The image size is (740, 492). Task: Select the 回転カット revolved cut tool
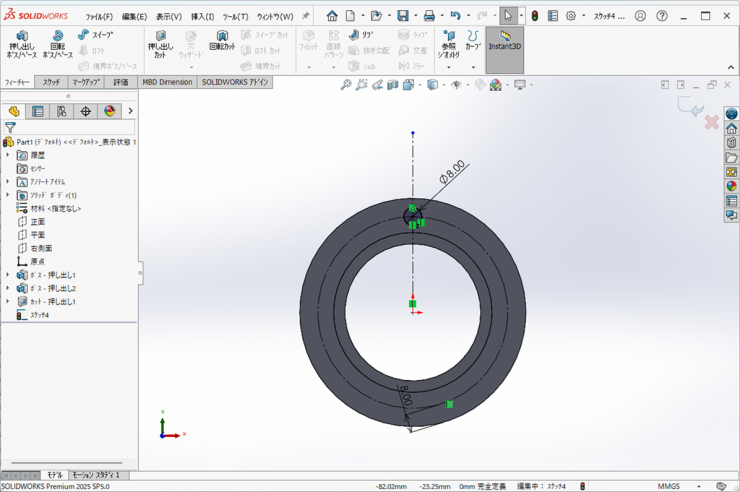click(x=222, y=41)
